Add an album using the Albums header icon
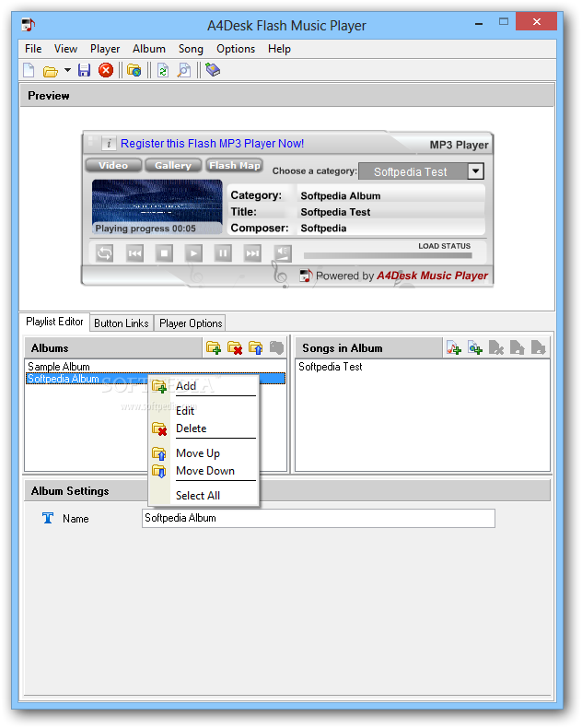Viewport: 582px width, 728px height. coord(214,347)
